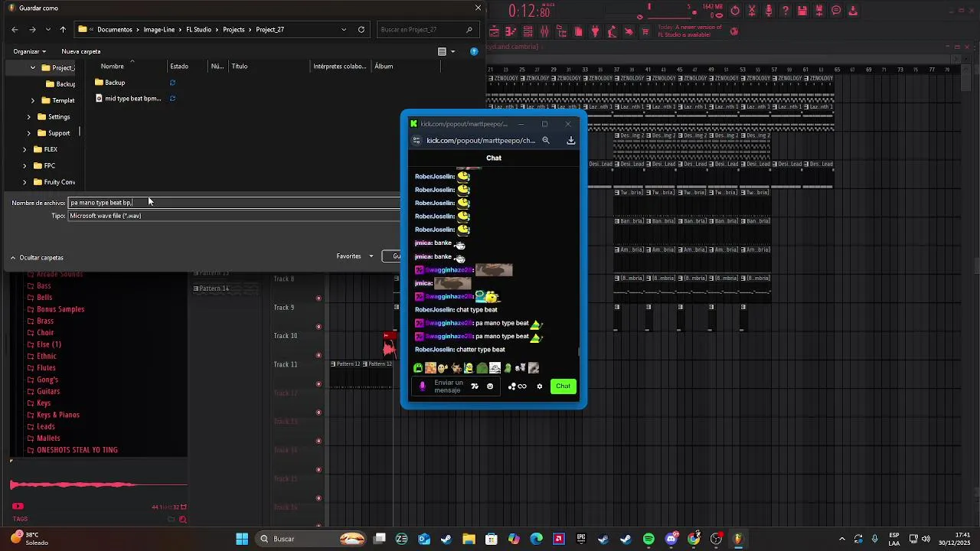Viewport: 980px width, 551px height.
Task: Click the Windows Start button
Action: point(242,539)
